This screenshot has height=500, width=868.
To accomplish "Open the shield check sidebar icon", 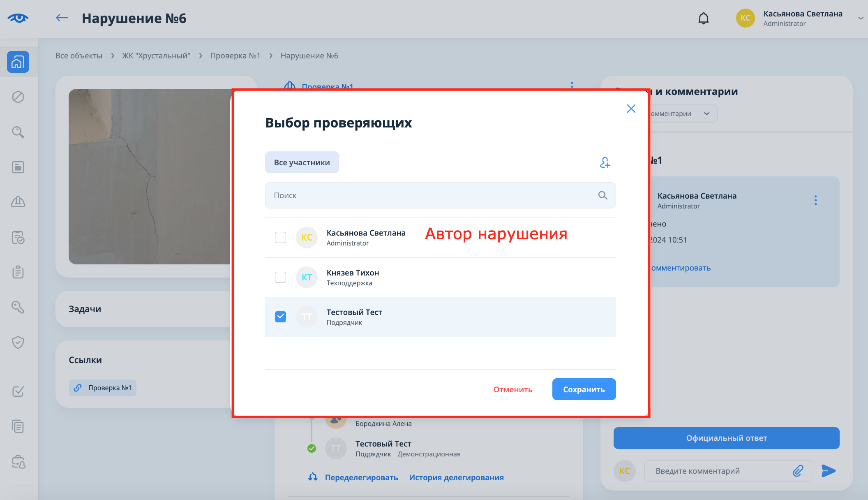I will [x=18, y=342].
